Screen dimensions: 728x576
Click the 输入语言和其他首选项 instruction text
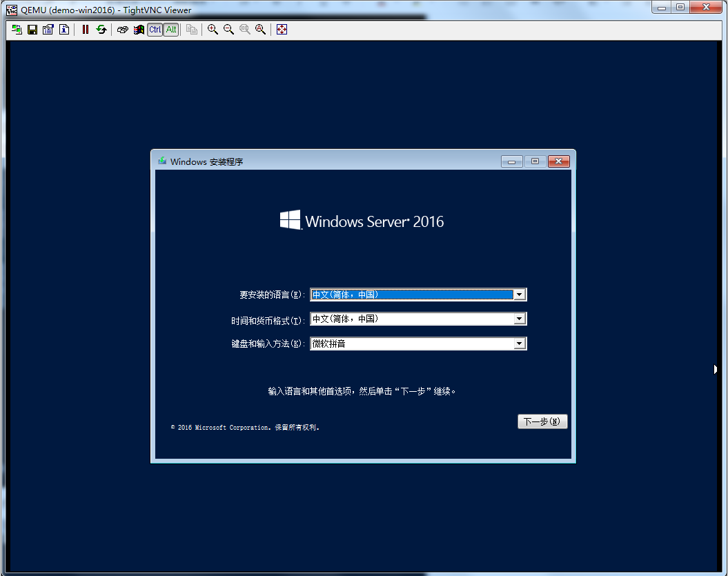click(362, 391)
